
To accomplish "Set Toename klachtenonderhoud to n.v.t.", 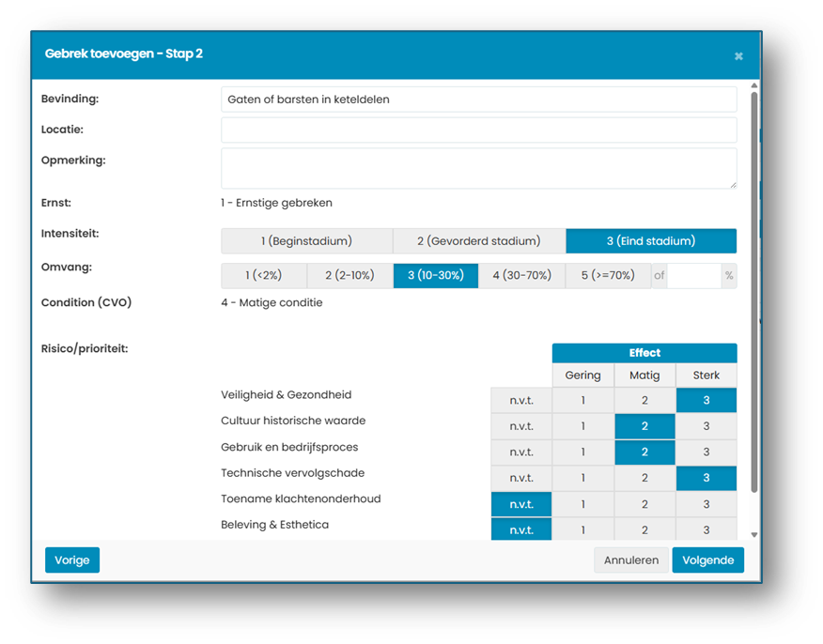I will [x=521, y=504].
